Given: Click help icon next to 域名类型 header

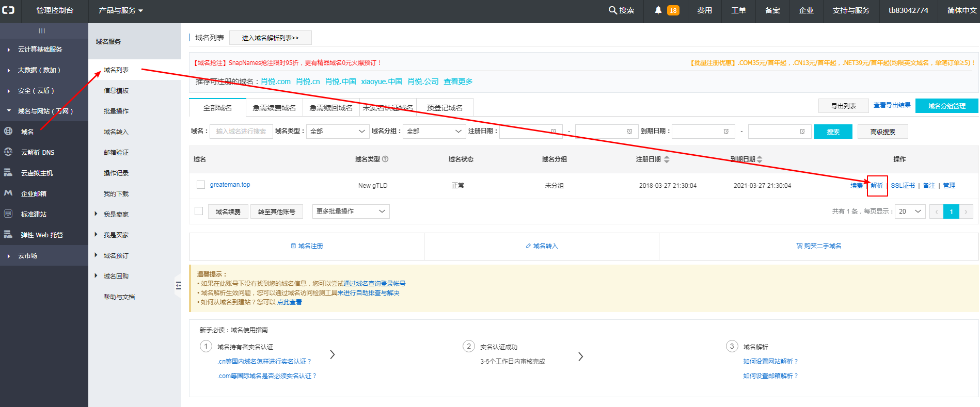Looking at the screenshot, I should [x=385, y=159].
